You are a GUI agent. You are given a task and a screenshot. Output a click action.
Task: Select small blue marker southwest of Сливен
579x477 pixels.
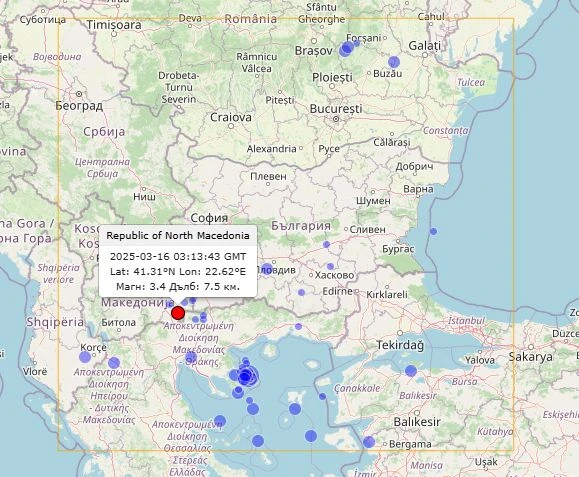326,244
